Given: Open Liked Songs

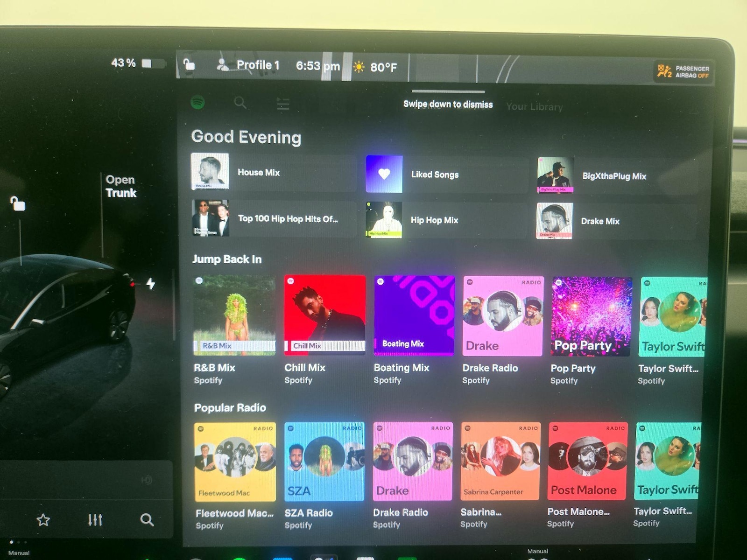Looking at the screenshot, I should [447, 175].
